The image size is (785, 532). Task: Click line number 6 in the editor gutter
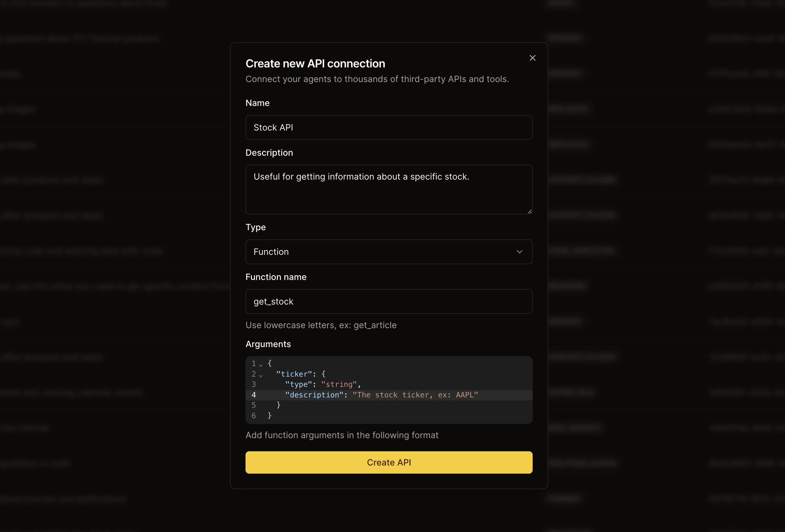tap(254, 415)
